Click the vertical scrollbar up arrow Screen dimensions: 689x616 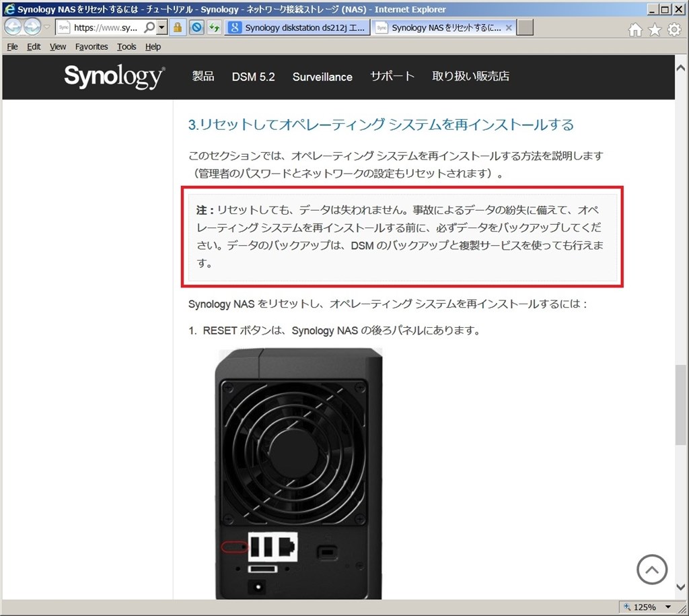[x=681, y=68]
